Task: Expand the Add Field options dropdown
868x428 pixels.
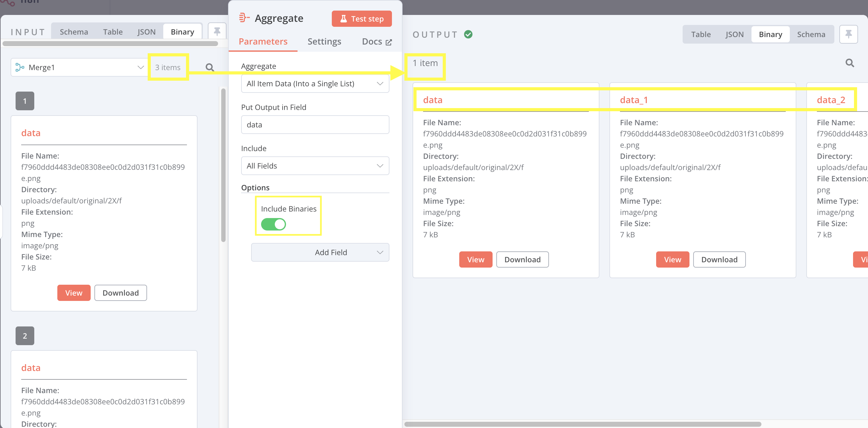Action: click(x=320, y=252)
